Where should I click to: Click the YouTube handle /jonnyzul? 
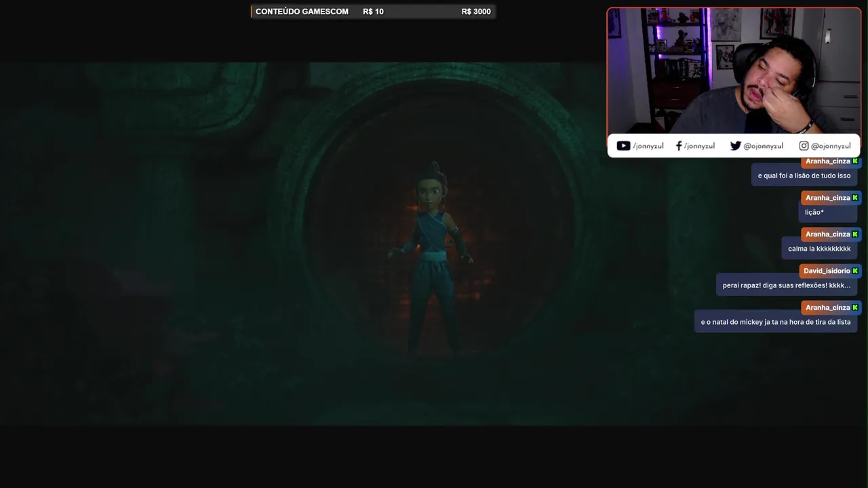coord(648,146)
